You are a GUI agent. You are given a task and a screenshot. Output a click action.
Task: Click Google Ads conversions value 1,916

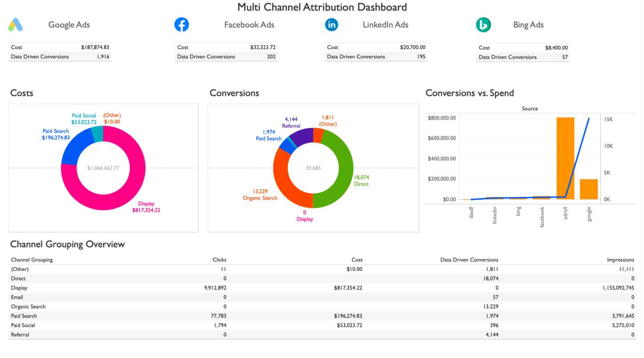point(103,56)
